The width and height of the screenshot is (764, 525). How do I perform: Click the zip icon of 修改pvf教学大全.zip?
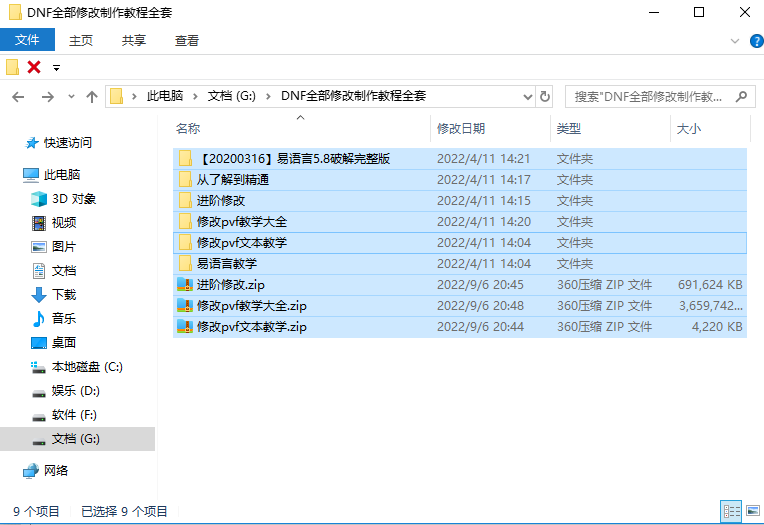pyautogui.click(x=185, y=305)
